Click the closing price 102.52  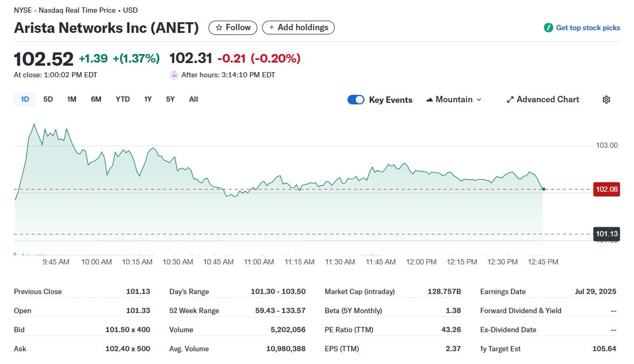[44, 59]
